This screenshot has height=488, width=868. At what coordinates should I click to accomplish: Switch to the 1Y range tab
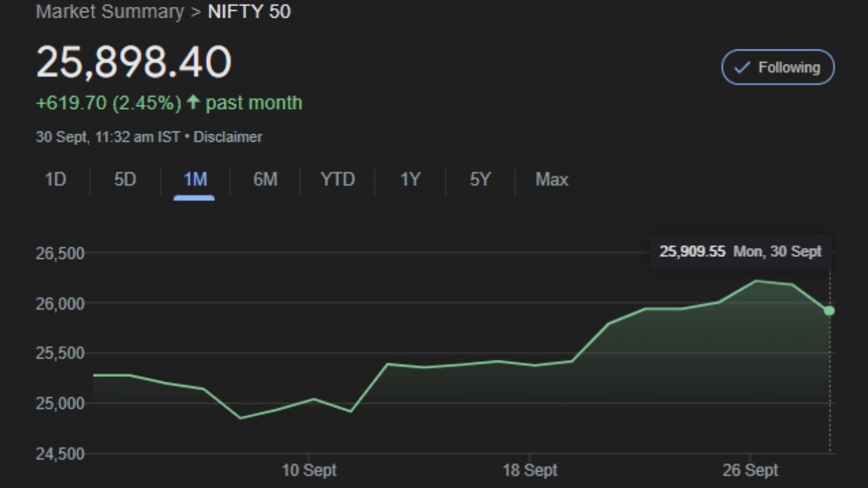(410, 180)
